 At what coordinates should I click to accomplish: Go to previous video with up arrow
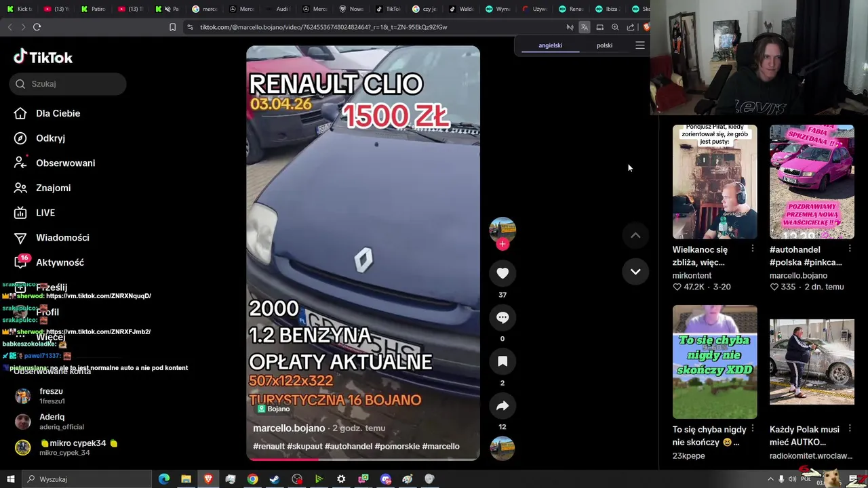coord(635,235)
